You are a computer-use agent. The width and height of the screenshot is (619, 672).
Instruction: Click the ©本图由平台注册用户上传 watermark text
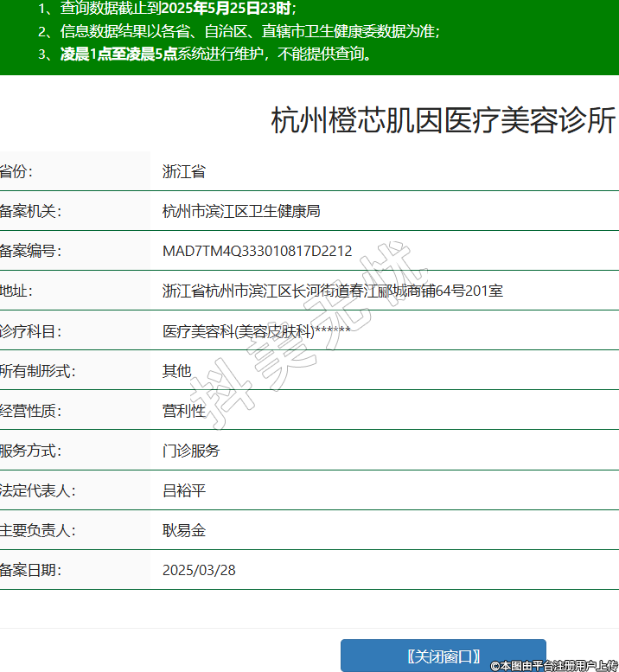554,665
